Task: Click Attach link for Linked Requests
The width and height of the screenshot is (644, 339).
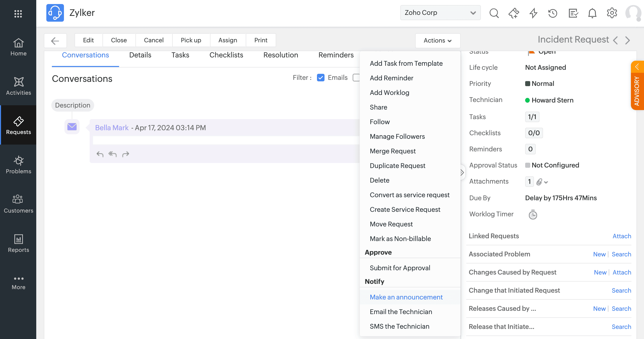Action: click(622, 236)
